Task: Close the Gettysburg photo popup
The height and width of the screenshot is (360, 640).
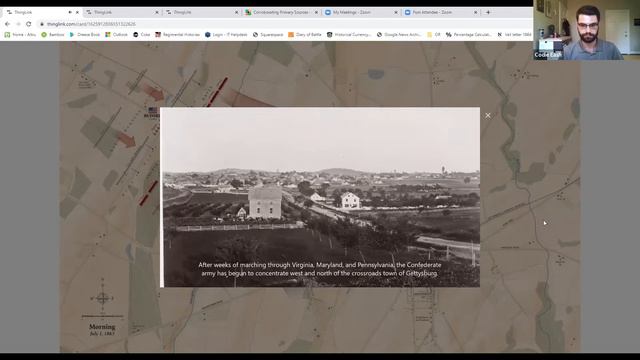Action: [488, 116]
